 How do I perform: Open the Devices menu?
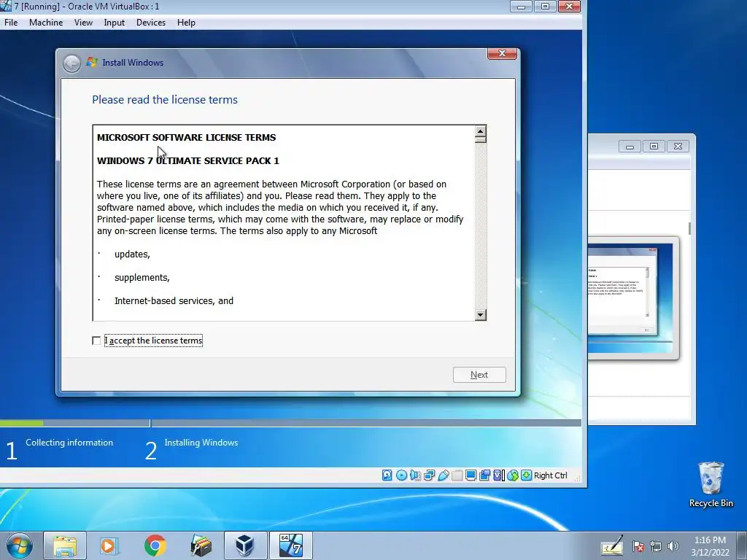point(150,23)
